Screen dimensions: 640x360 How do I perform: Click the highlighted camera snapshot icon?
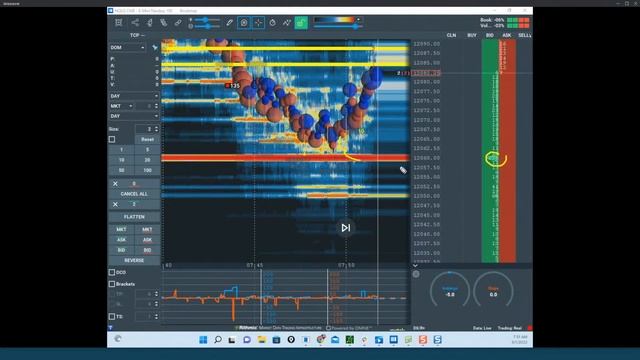click(244, 23)
